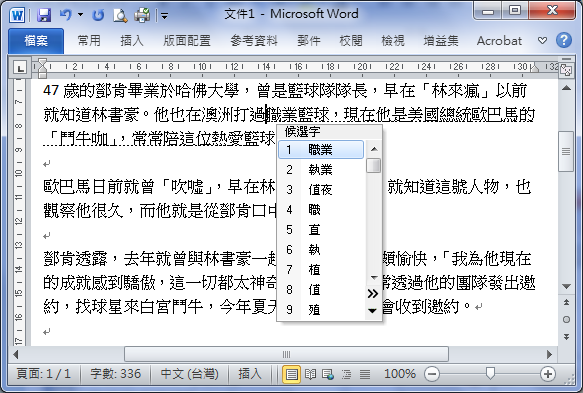This screenshot has height=393, width=583.
Task: Pick candidate 7 植
Action: [x=321, y=270]
